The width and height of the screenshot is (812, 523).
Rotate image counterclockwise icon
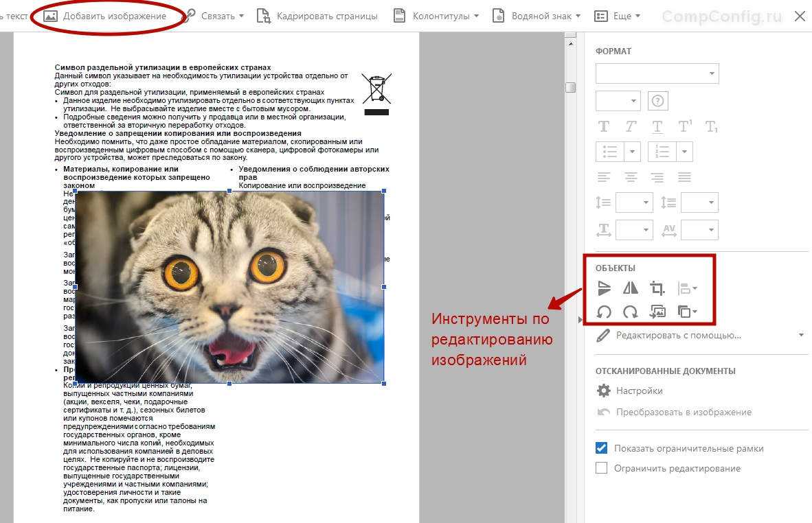coord(604,312)
